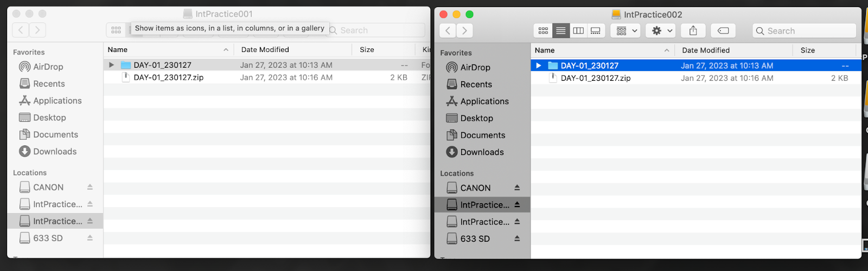This screenshot has height=271, width=868.
Task: Eject 633 SD from IntPractice002 sidebar
Action: [517, 239]
